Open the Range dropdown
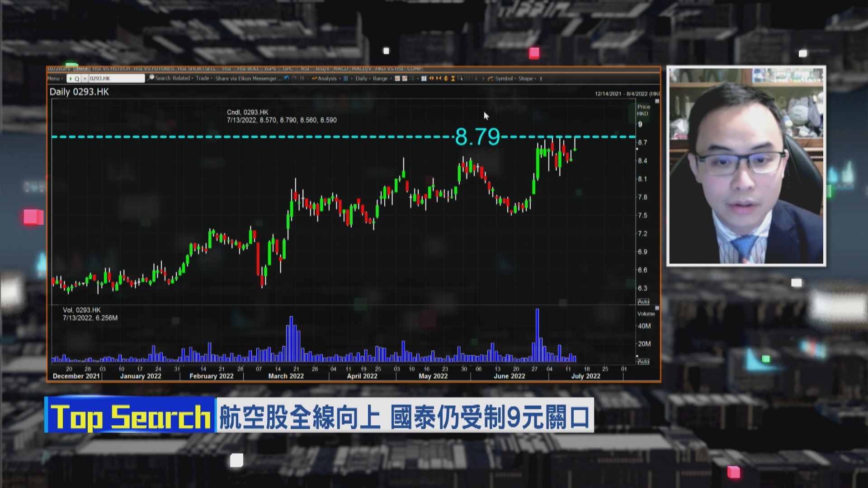The height and width of the screenshot is (488, 868). (380, 78)
